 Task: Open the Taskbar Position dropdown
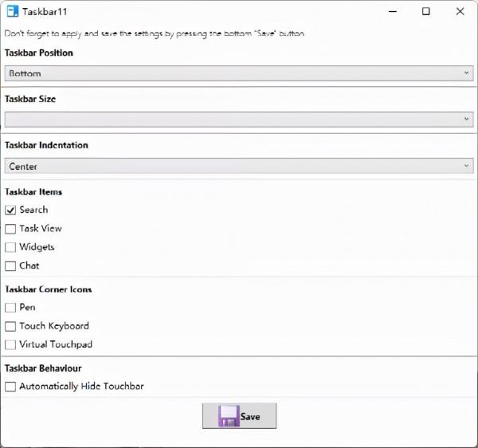pyautogui.click(x=238, y=73)
